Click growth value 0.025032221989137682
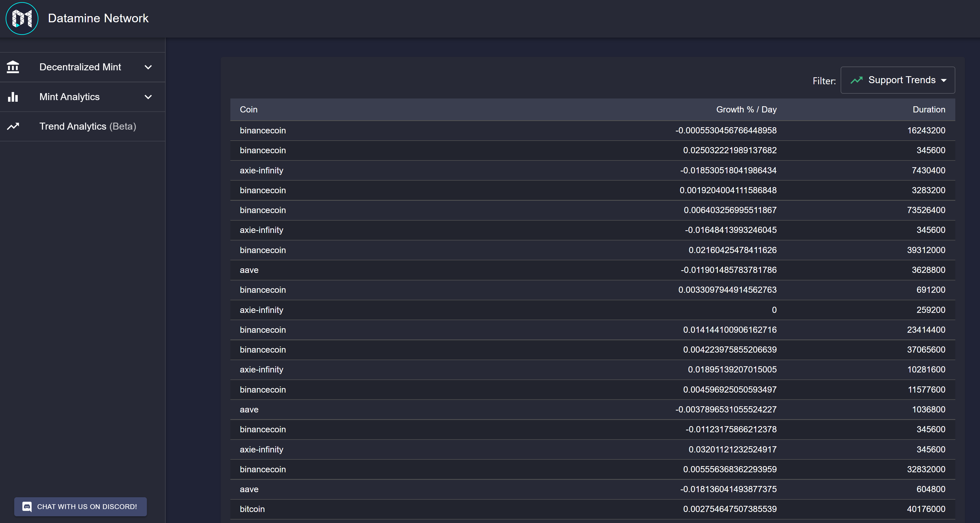980x523 pixels. pos(730,151)
